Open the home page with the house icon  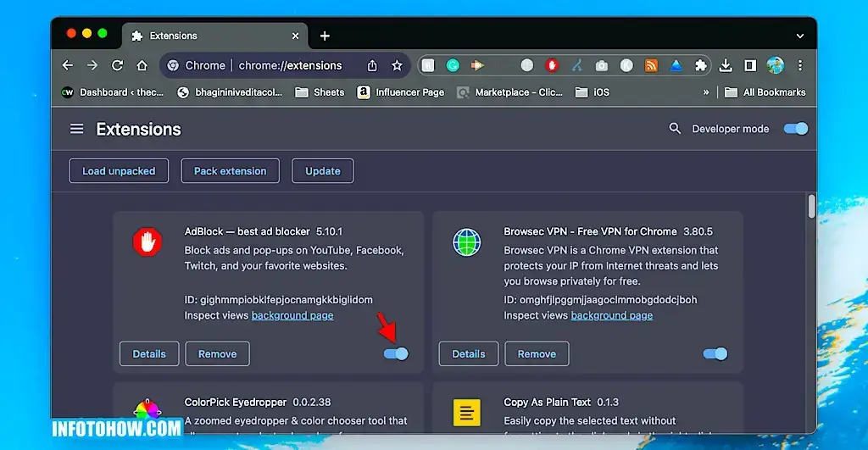142,65
